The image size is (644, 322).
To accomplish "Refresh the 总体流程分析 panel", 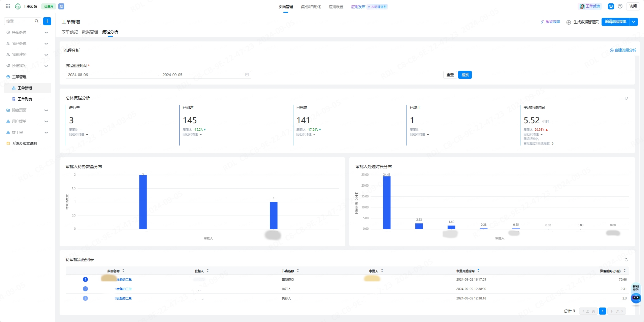I will [626, 98].
